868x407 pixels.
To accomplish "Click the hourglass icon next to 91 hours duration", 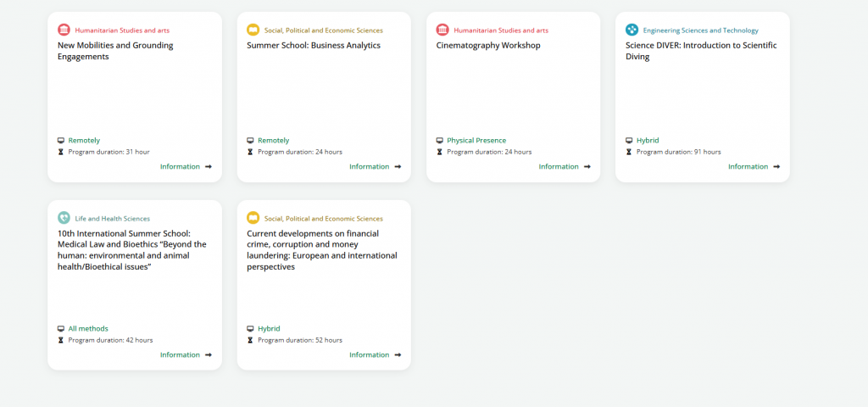I will [x=629, y=152].
